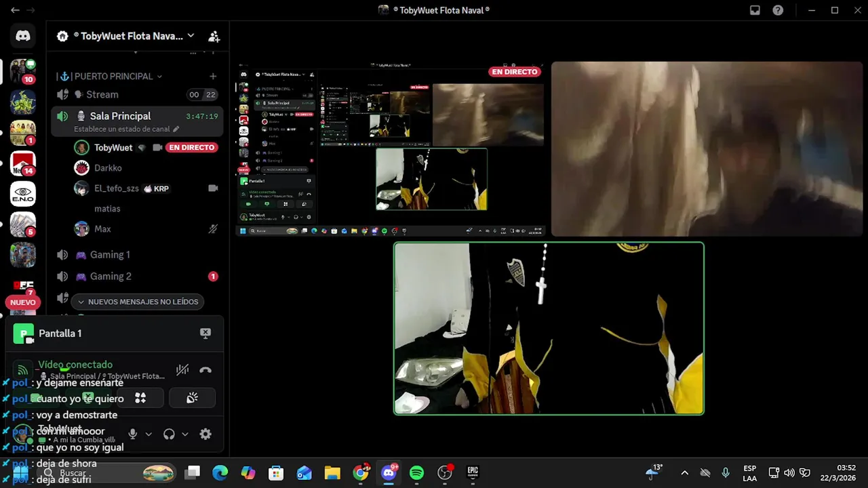Viewport: 868px width, 488px height.
Task: Click user El_tefo_szs in voice channel
Action: click(117, 188)
